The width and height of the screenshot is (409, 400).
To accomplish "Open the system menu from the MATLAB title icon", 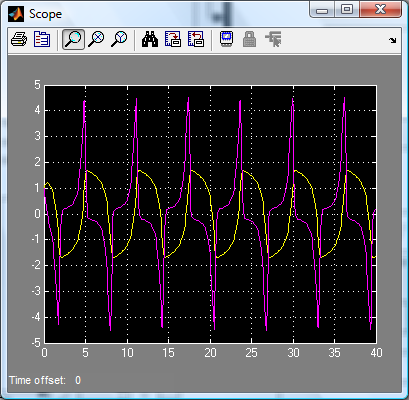I will pyautogui.click(x=16, y=14).
